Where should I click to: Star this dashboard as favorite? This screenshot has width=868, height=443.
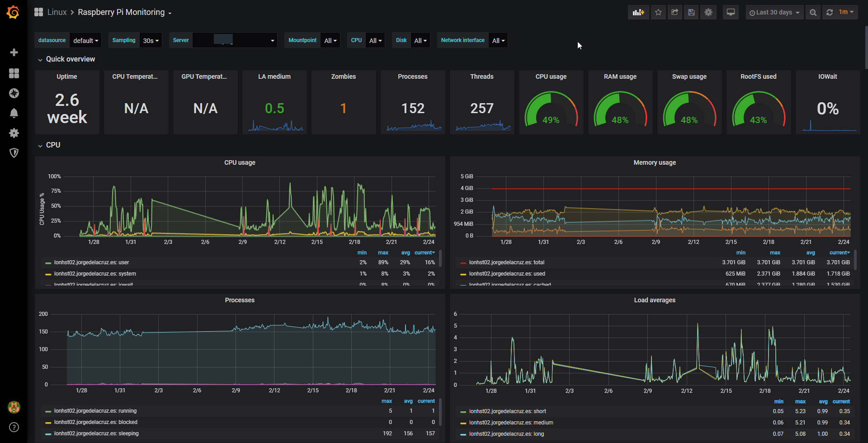pos(658,12)
